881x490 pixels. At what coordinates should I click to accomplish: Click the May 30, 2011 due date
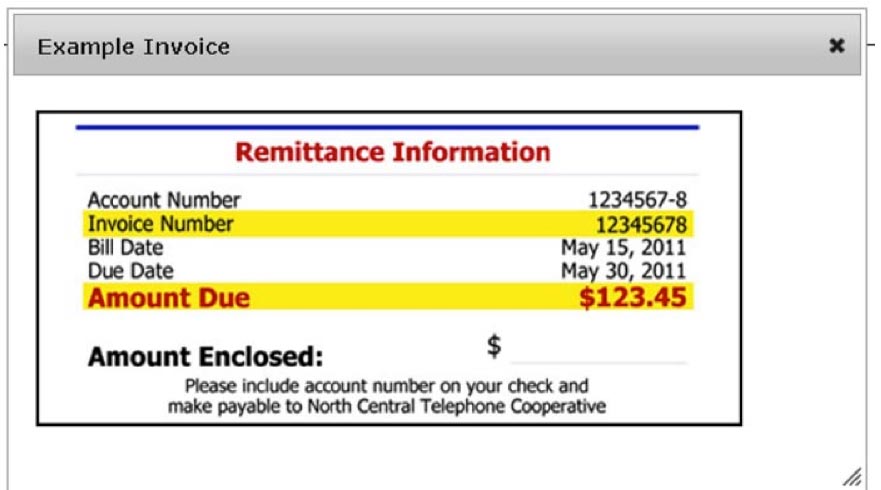(x=624, y=271)
